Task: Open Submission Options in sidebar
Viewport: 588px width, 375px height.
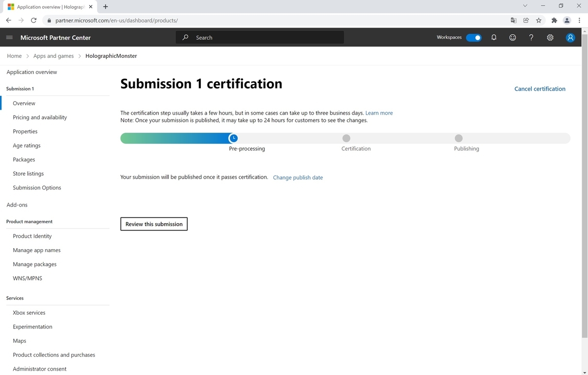Action: pos(37,187)
